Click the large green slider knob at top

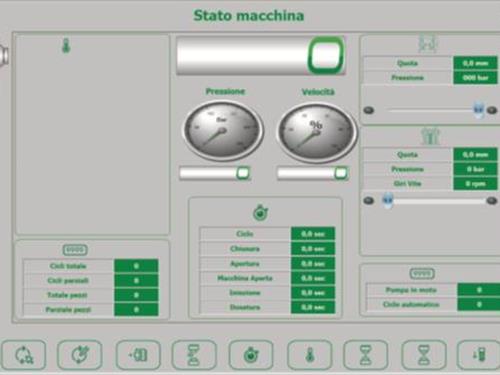[326, 55]
